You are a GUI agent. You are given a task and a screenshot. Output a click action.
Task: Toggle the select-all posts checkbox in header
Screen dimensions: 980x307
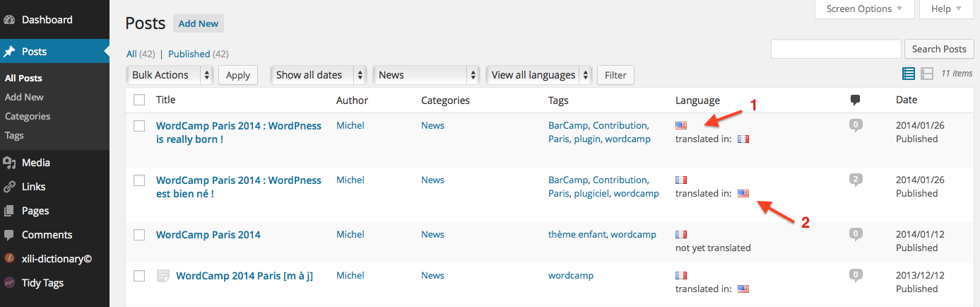tap(139, 100)
